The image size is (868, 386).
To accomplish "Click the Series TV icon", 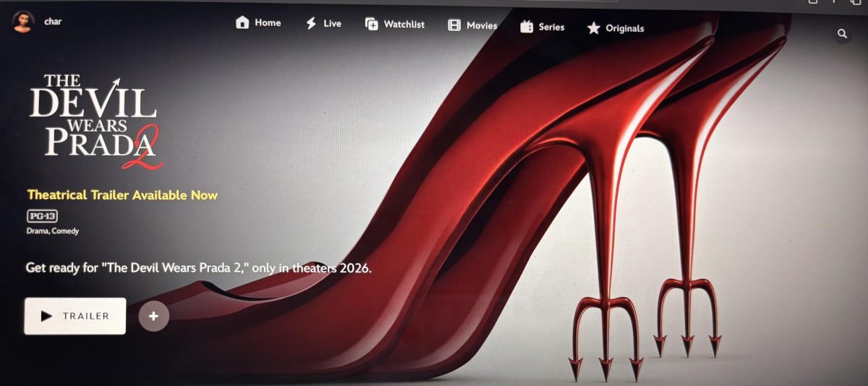I will (527, 28).
